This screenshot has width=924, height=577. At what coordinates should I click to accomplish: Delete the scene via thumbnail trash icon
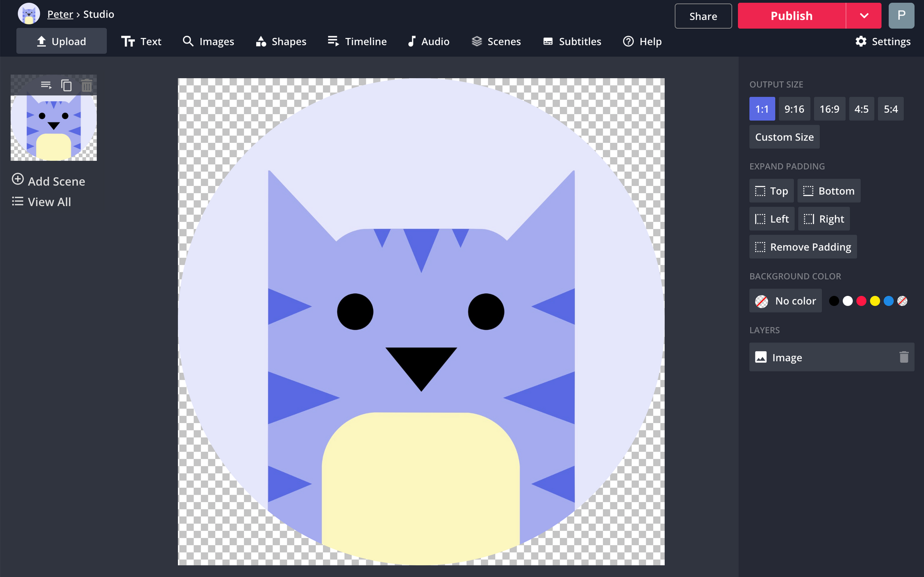click(87, 85)
